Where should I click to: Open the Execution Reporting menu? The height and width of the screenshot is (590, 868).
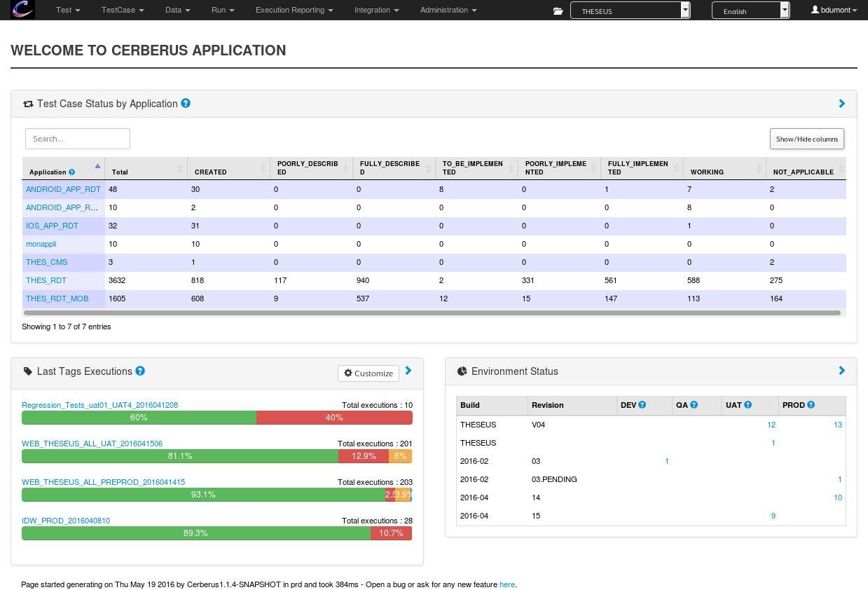[294, 11]
